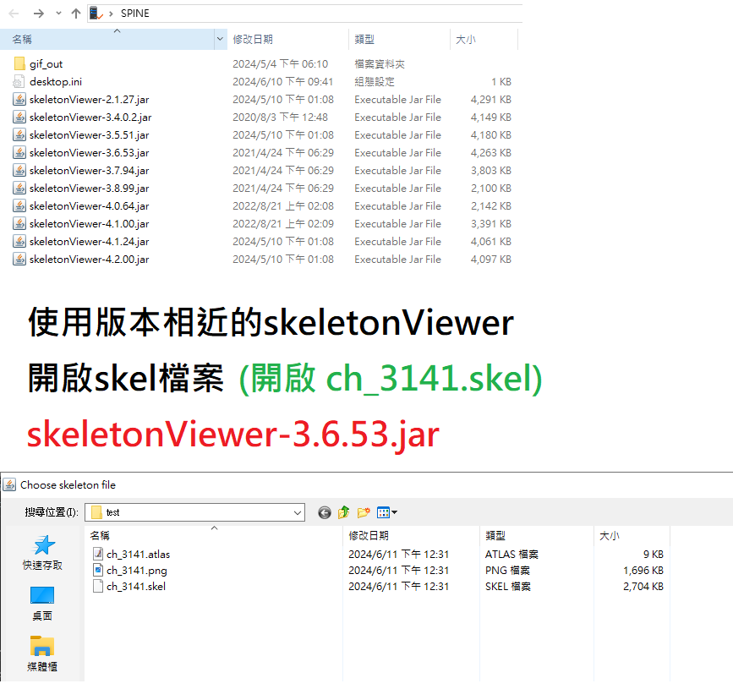Image resolution: width=733 pixels, height=700 pixels.
Task: Click the SKEL 檔案 type cell
Action: pyautogui.click(x=507, y=587)
